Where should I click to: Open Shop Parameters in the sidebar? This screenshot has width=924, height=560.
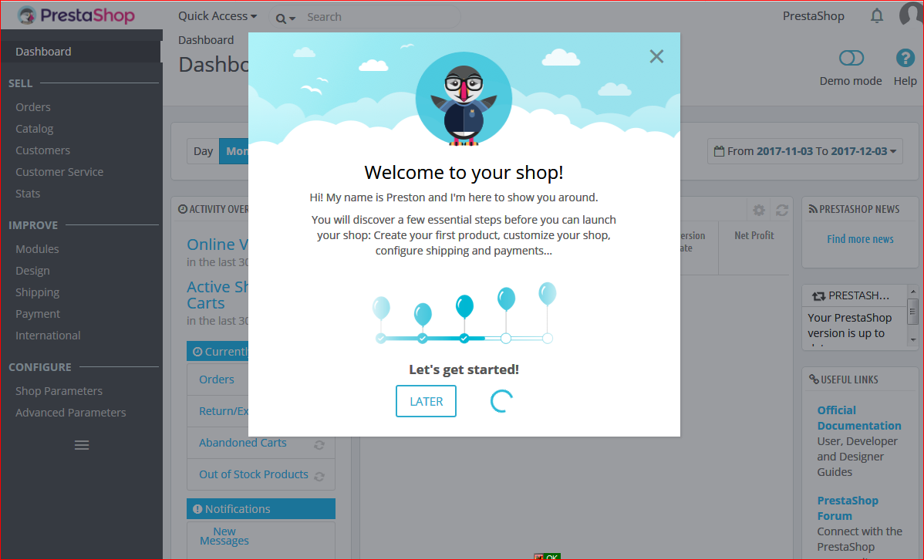click(x=59, y=391)
